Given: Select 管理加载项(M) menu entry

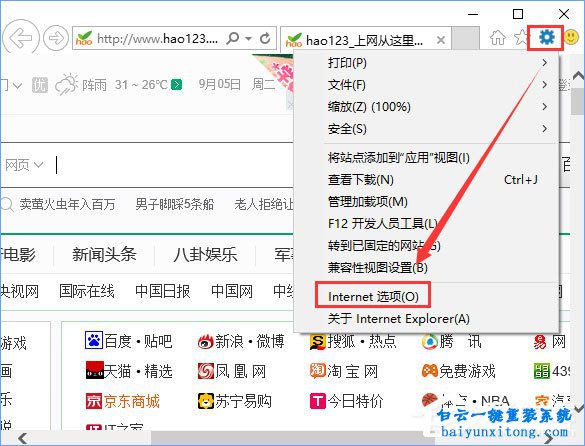Looking at the screenshot, I should 427,202.
